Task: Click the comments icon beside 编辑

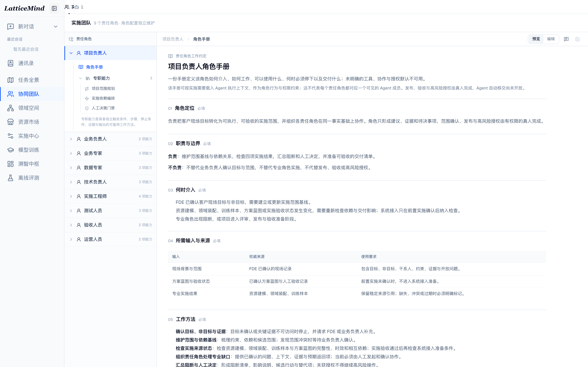Action: pos(566,39)
